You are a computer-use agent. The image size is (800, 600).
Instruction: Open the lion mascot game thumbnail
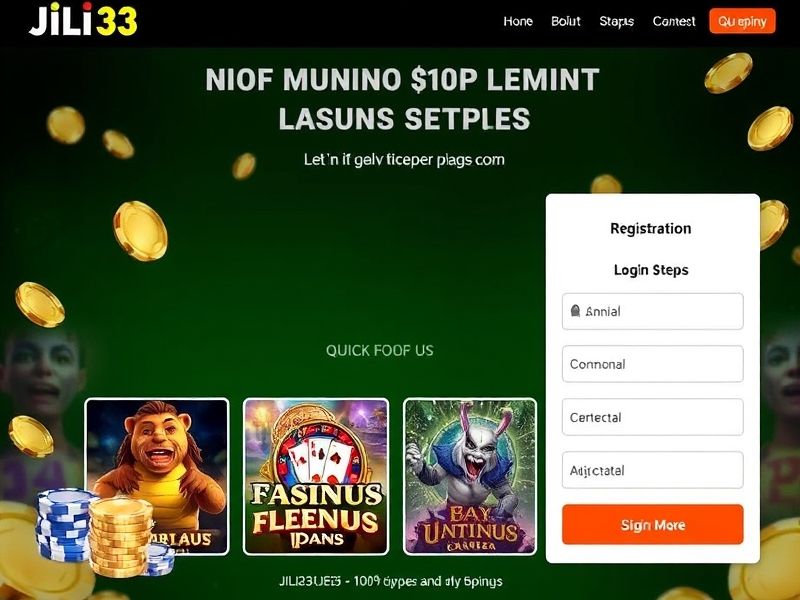click(157, 476)
